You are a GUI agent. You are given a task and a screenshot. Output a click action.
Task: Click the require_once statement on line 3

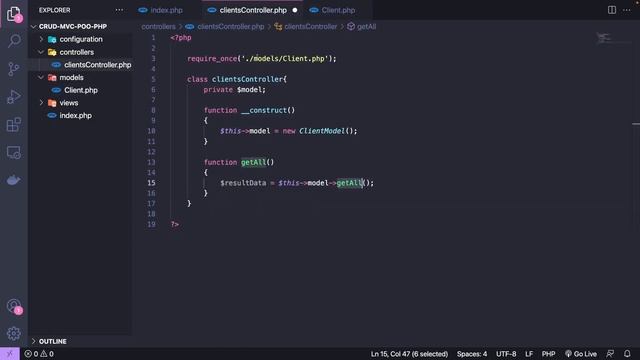point(262,59)
